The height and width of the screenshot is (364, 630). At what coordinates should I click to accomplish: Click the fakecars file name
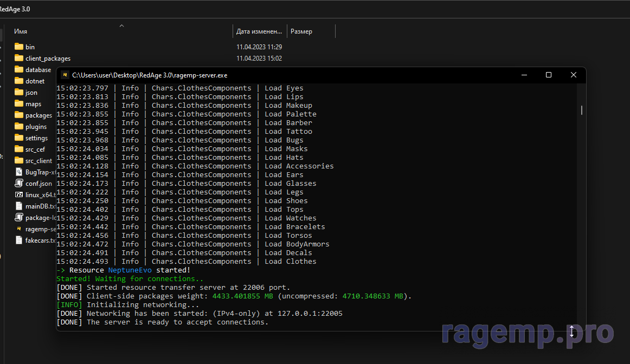(x=40, y=240)
